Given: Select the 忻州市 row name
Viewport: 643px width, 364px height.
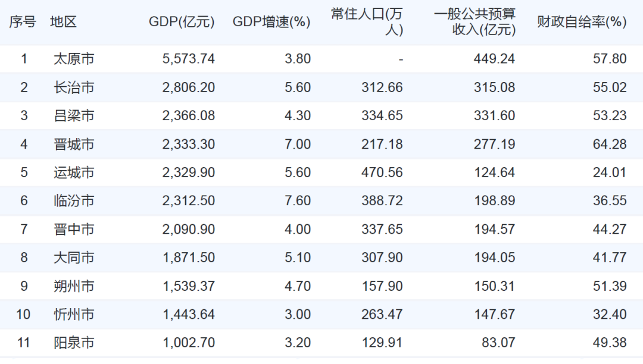Looking at the screenshot, I should click(74, 314).
